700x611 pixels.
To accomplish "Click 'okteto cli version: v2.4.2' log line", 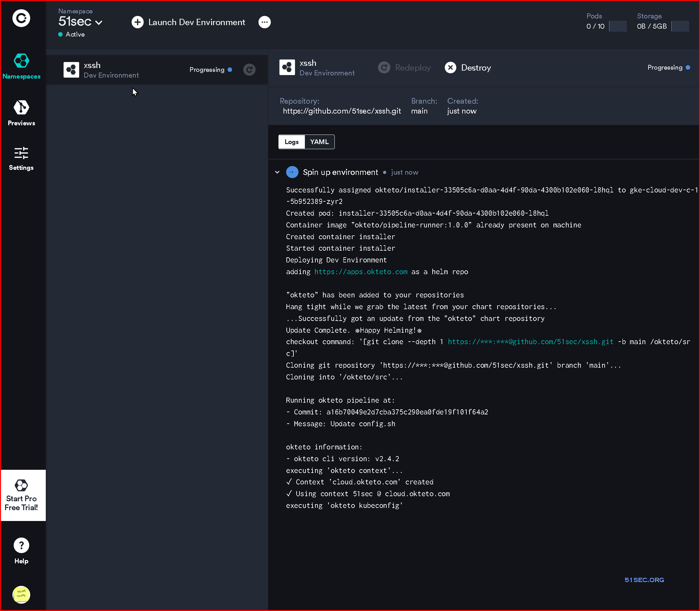I will (x=342, y=459).
